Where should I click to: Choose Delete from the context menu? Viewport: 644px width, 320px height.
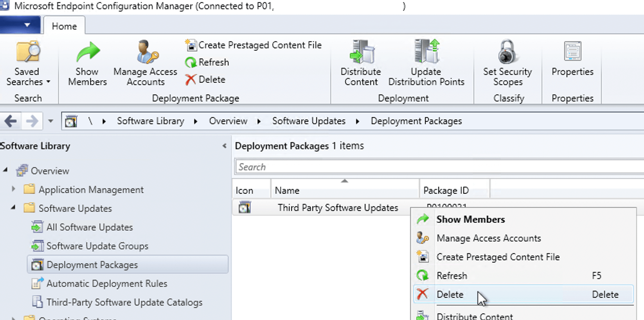point(523,295)
